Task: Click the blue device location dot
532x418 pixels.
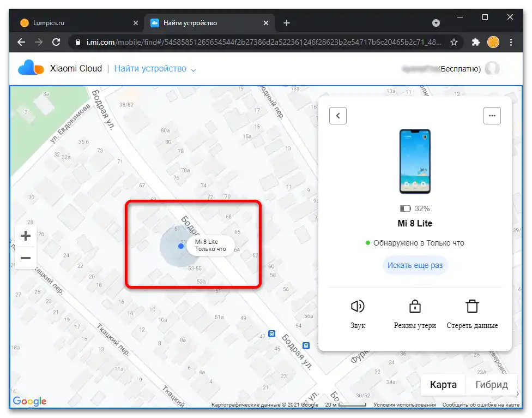Action: pyautogui.click(x=181, y=246)
